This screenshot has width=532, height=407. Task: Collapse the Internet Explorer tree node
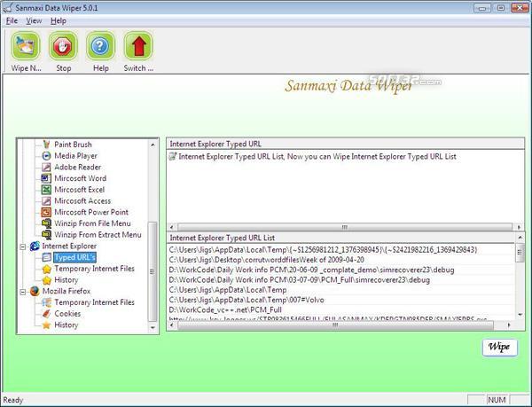click(23, 247)
